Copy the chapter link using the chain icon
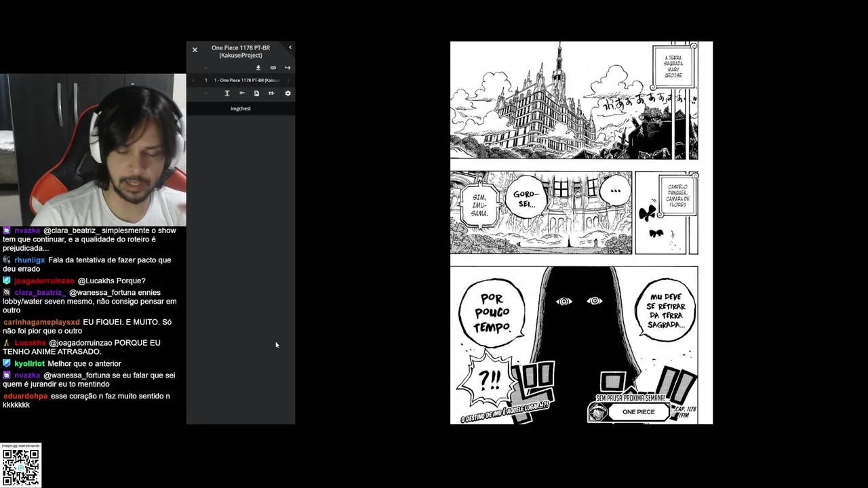The image size is (868, 488). (x=273, y=68)
